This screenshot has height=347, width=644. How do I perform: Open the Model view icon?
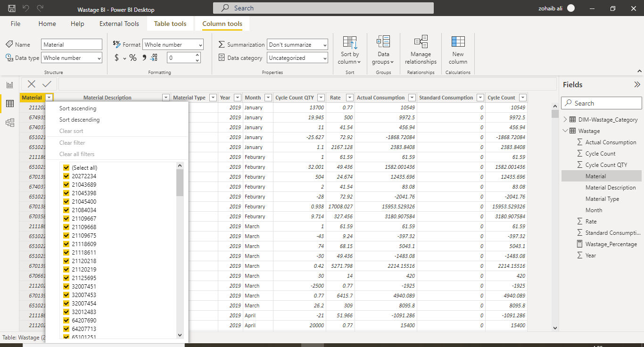[9, 123]
